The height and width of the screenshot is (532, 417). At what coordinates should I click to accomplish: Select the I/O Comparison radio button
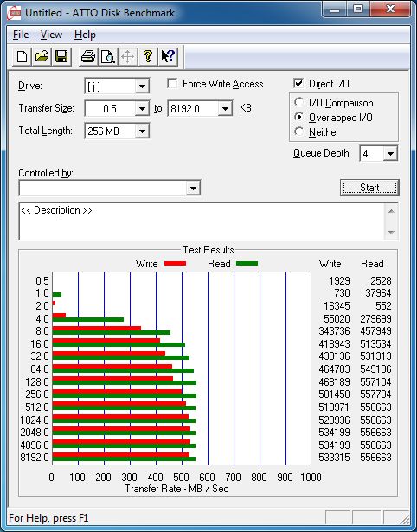coord(299,102)
